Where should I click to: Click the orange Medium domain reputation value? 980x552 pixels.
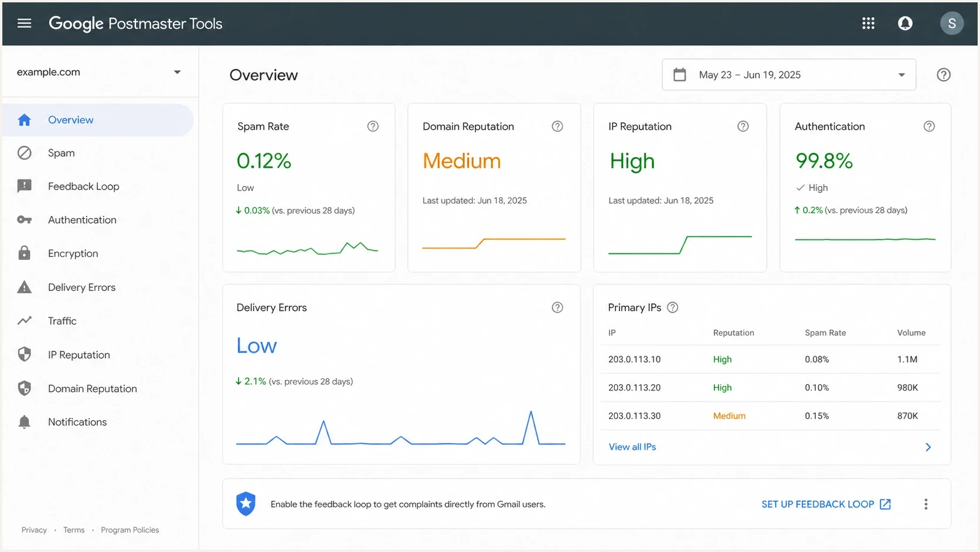click(x=462, y=161)
